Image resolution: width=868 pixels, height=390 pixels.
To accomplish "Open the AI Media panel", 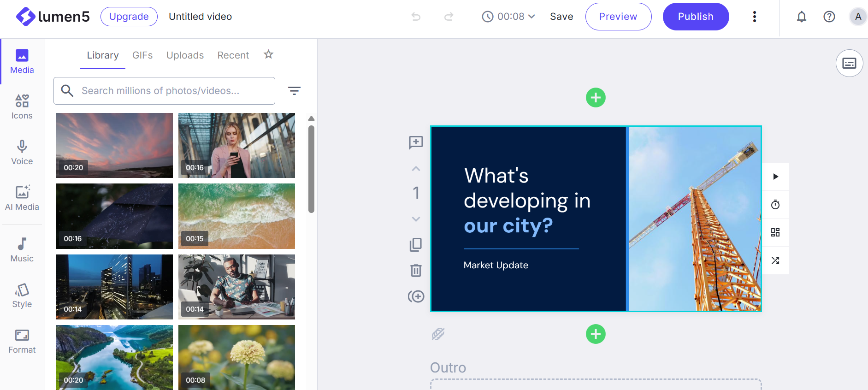I will 22,198.
